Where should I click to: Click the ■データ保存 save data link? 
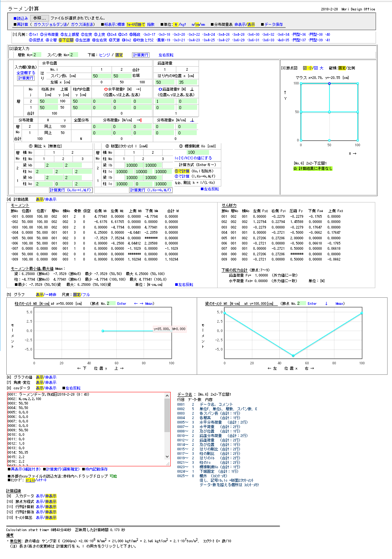[x=272, y=25]
